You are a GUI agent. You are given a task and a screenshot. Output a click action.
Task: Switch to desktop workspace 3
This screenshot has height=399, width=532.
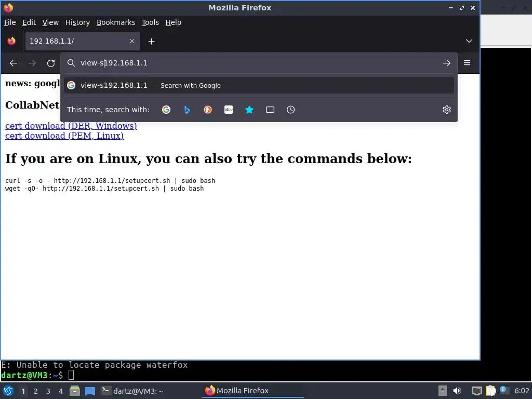tap(48, 391)
